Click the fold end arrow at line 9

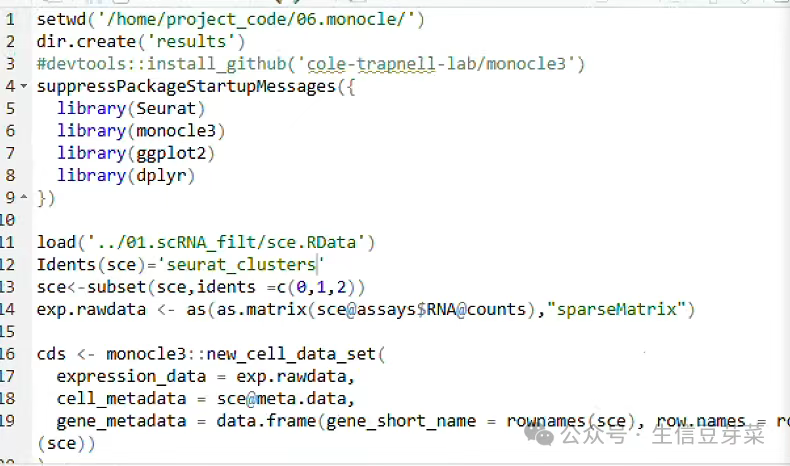(x=24, y=197)
